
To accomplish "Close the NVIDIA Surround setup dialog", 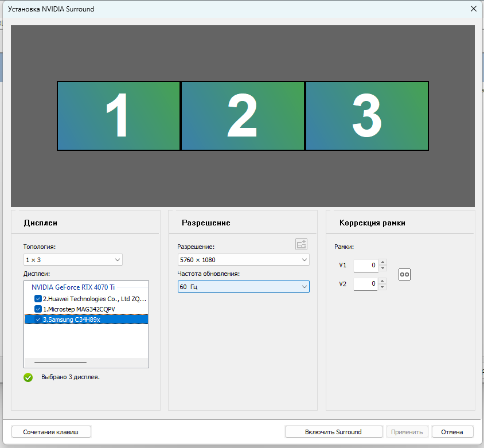I will coord(474,9).
